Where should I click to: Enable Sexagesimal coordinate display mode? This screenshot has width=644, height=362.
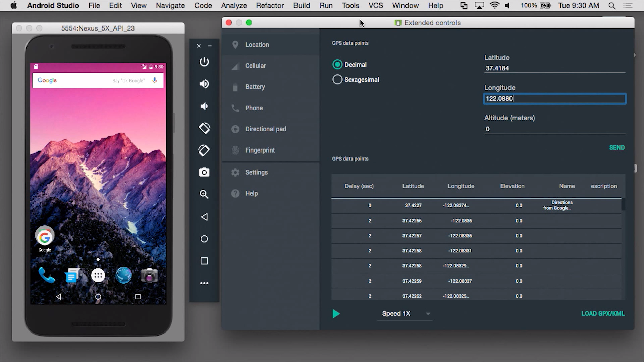click(x=337, y=79)
